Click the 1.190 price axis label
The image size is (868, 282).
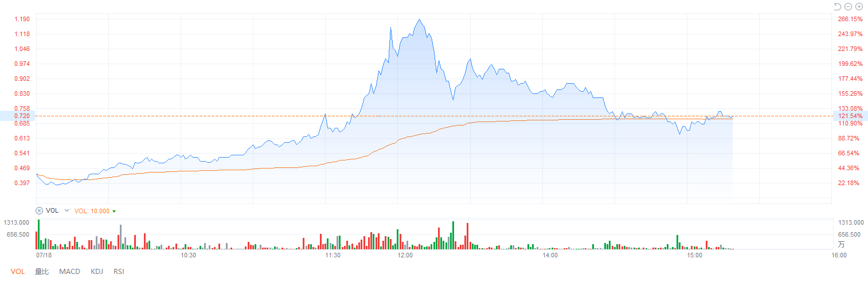pos(22,19)
